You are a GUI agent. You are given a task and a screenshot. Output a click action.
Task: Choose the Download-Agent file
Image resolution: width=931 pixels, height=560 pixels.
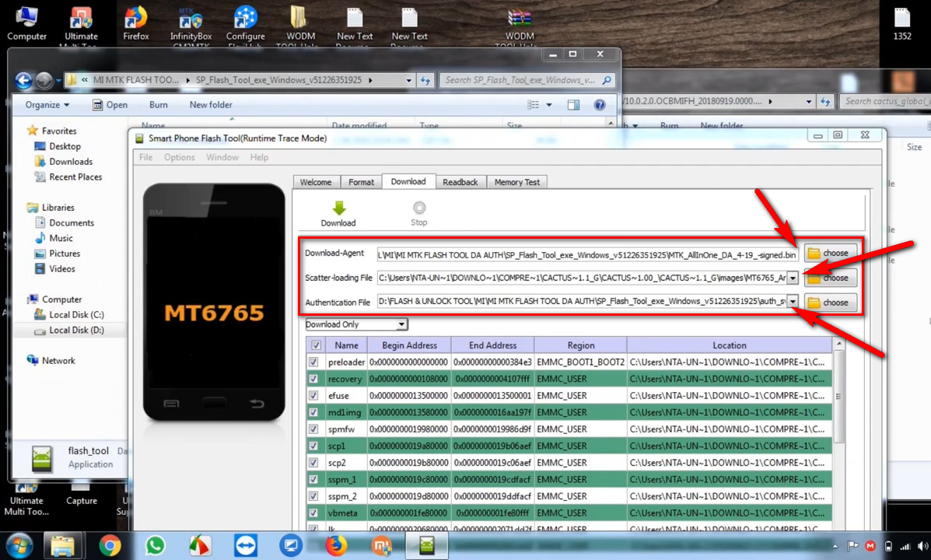pos(830,254)
